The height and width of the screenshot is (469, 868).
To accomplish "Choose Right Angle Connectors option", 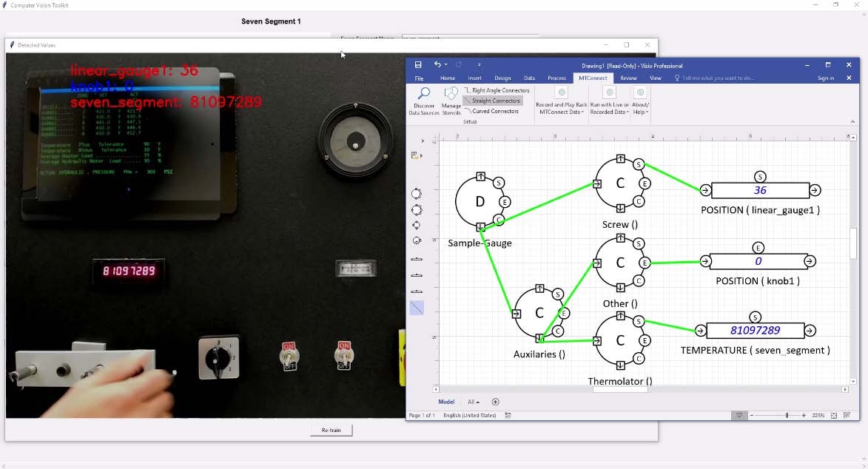I will 497,90.
